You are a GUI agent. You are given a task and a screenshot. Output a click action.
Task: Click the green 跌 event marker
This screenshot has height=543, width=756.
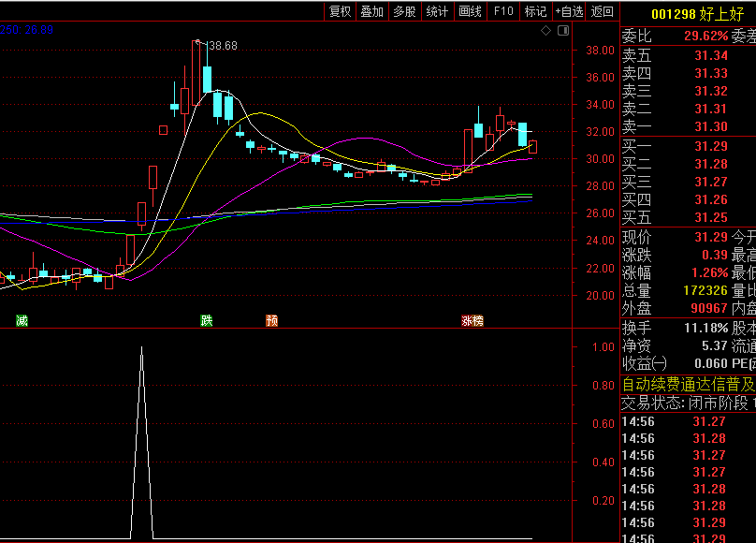pyautogui.click(x=207, y=321)
